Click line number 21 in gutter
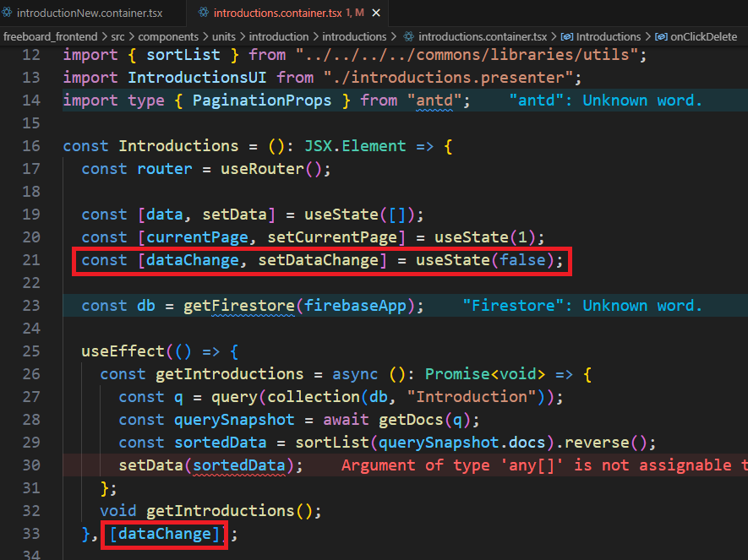 pos(31,260)
